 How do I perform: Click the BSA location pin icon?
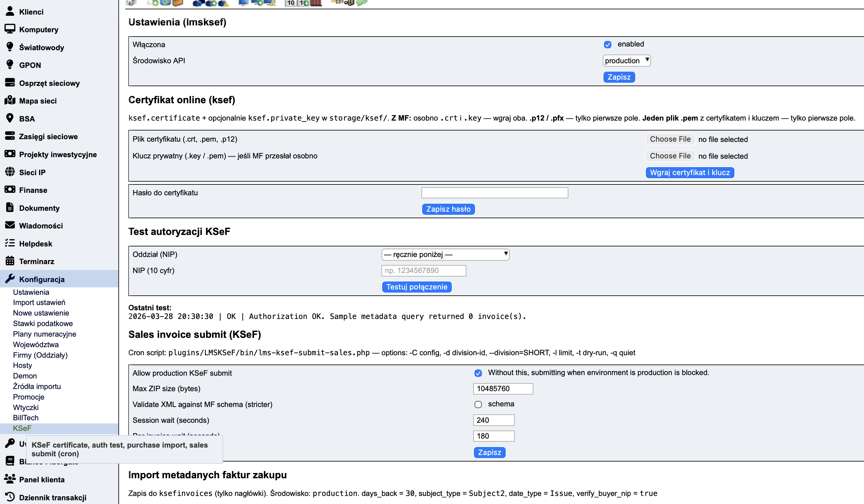tap(10, 118)
